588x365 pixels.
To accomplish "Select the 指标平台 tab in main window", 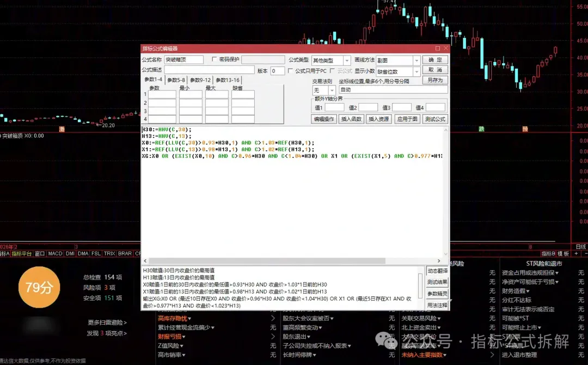I will (21, 253).
